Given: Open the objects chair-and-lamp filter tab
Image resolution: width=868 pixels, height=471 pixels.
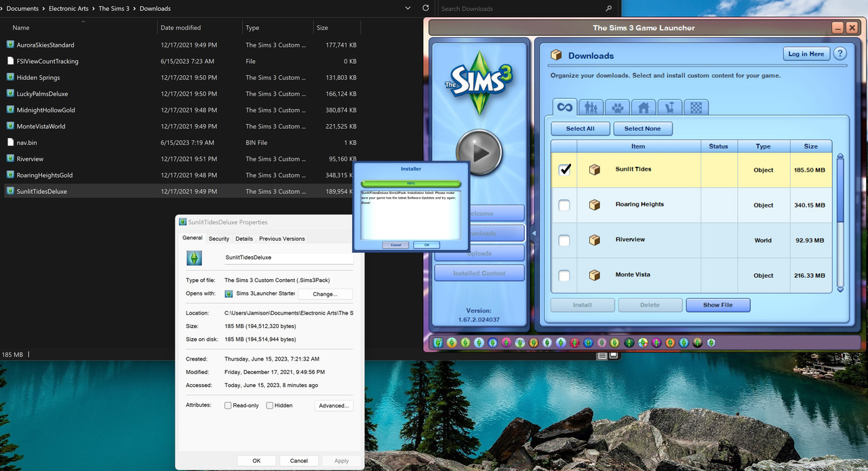Looking at the screenshot, I should (x=670, y=107).
